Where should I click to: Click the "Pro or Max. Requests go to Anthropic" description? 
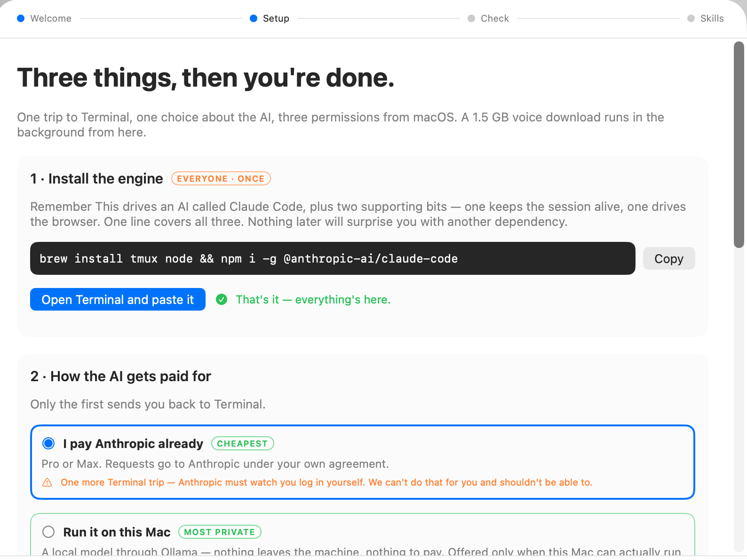(215, 464)
